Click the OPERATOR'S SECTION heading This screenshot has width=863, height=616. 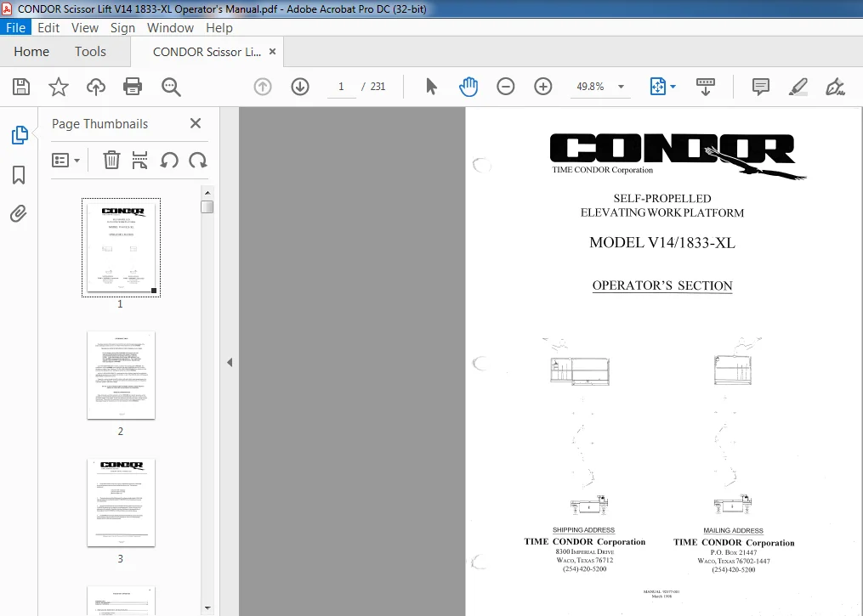pyautogui.click(x=662, y=285)
